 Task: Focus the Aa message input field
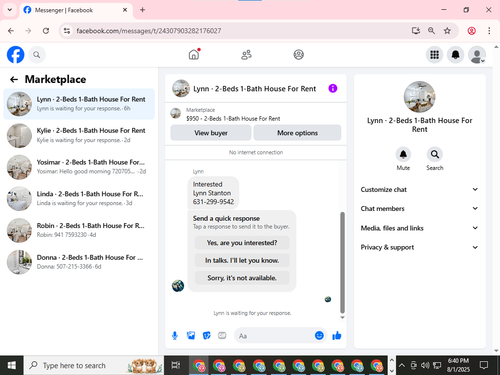[x=274, y=336]
